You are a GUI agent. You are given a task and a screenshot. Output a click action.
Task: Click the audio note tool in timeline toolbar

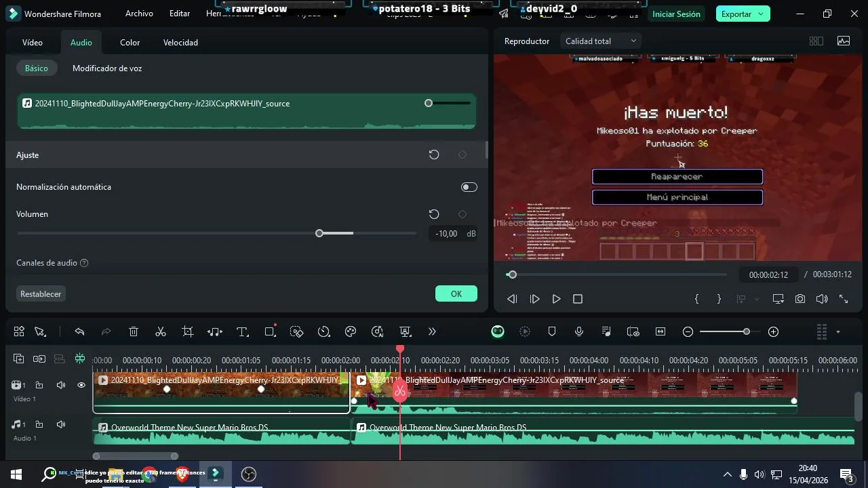coord(215,331)
